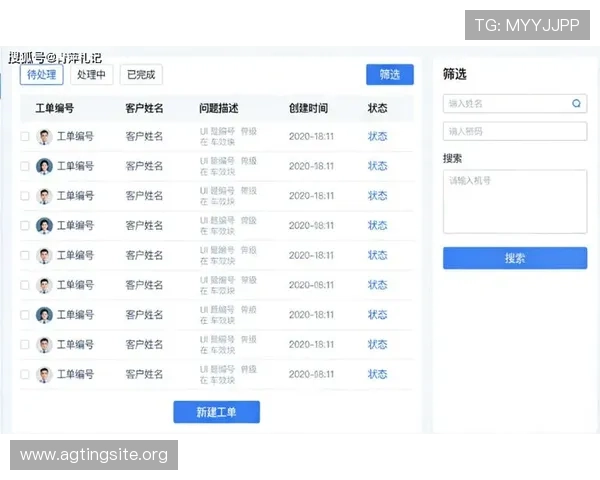Viewport: 600px width, 480px height.
Task: Open the 状态 link in the third row
Action: [x=377, y=196]
